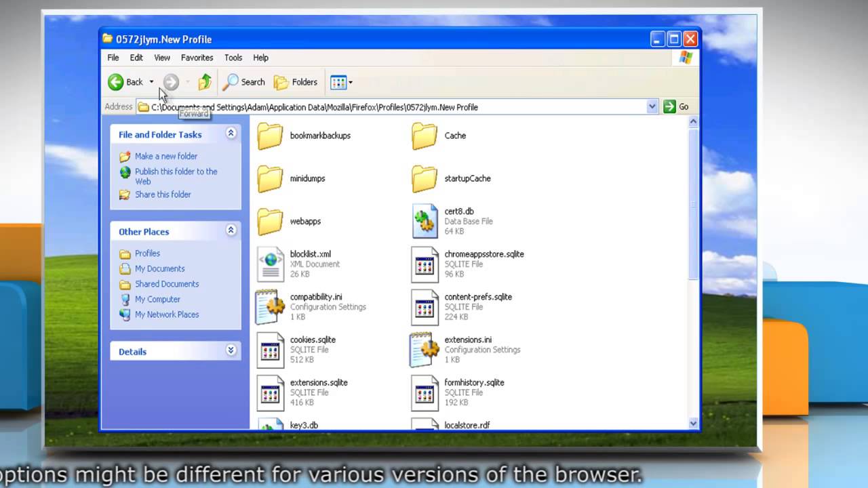The width and height of the screenshot is (868, 488).
Task: Open Profiles in Other Places
Action: pos(147,253)
